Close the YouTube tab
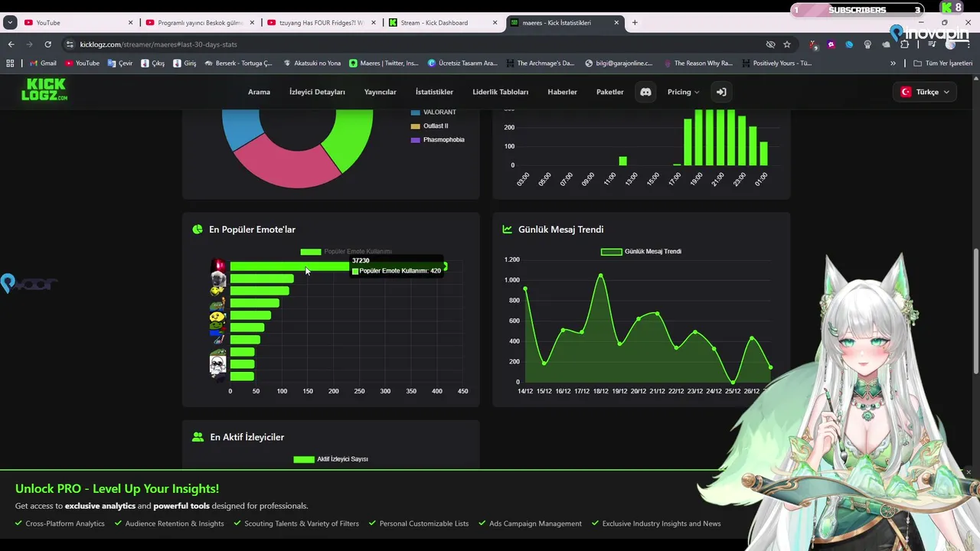Viewport: 980px width, 551px height. pyautogui.click(x=130, y=22)
